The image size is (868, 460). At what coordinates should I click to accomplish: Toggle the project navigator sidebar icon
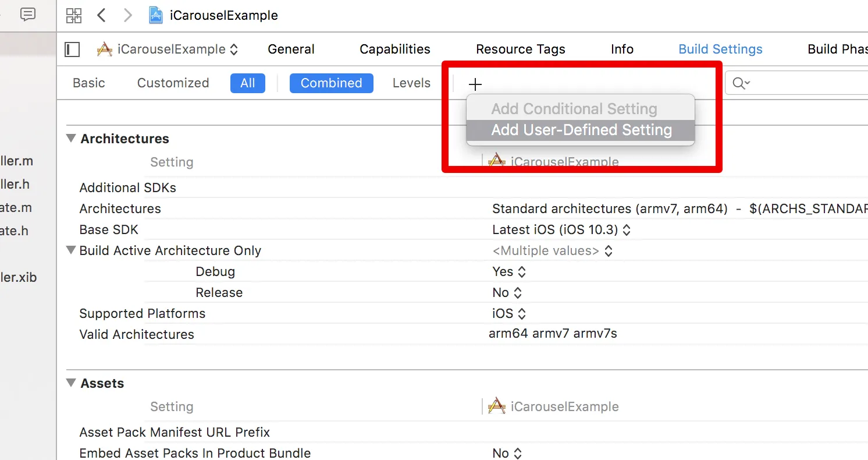(72, 49)
